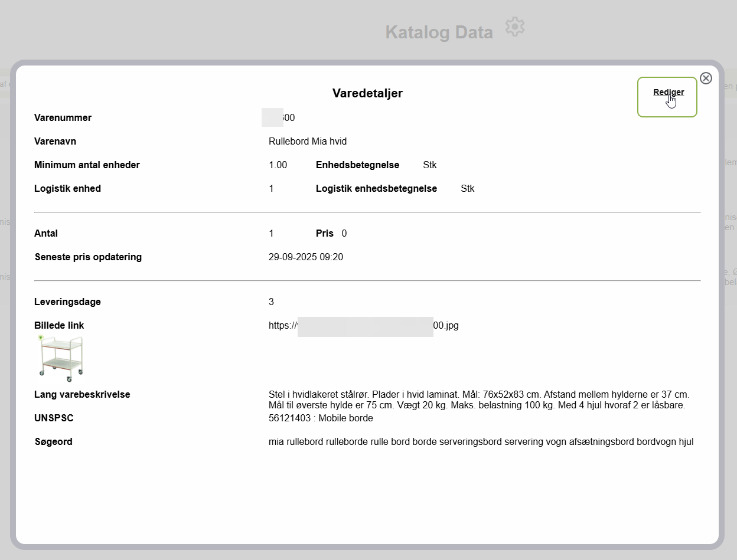Click the Billede link URL text
Image resolution: width=737 pixels, height=560 pixels.
[x=364, y=325]
